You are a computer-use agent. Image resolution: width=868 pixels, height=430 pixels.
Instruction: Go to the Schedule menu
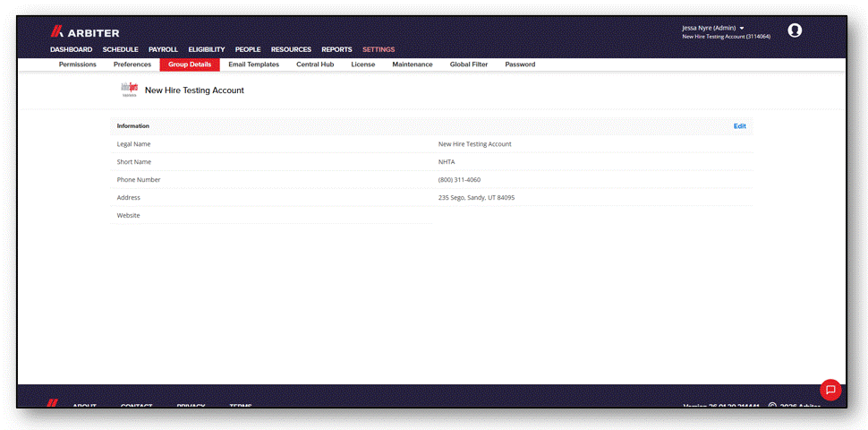pyautogui.click(x=121, y=49)
